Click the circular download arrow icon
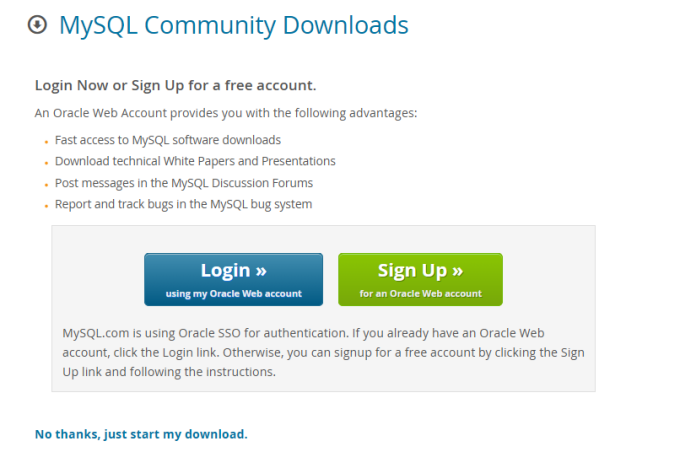 tap(37, 24)
